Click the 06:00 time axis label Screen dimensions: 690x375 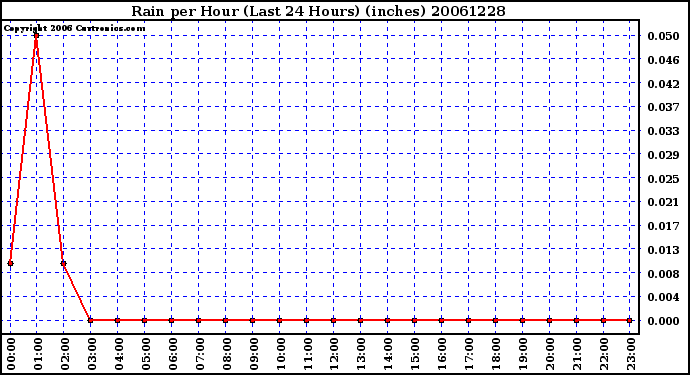tap(172, 354)
